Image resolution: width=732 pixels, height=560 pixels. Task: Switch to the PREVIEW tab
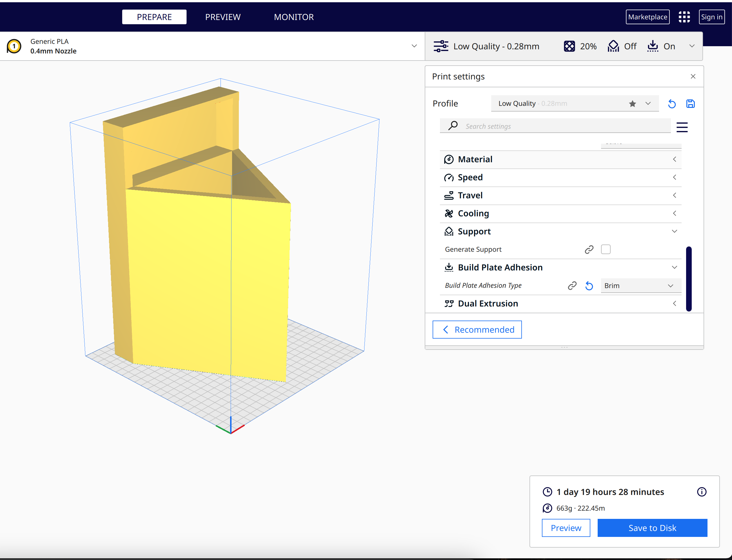click(x=223, y=17)
